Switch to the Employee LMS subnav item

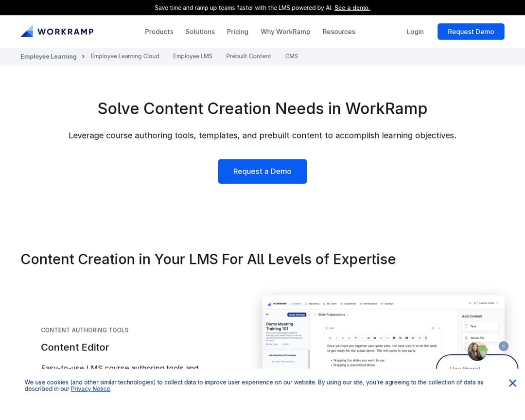[192, 56]
